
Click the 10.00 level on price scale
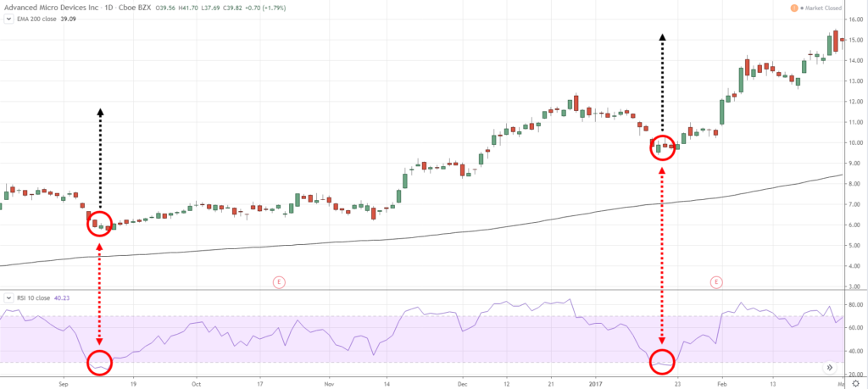(x=854, y=142)
